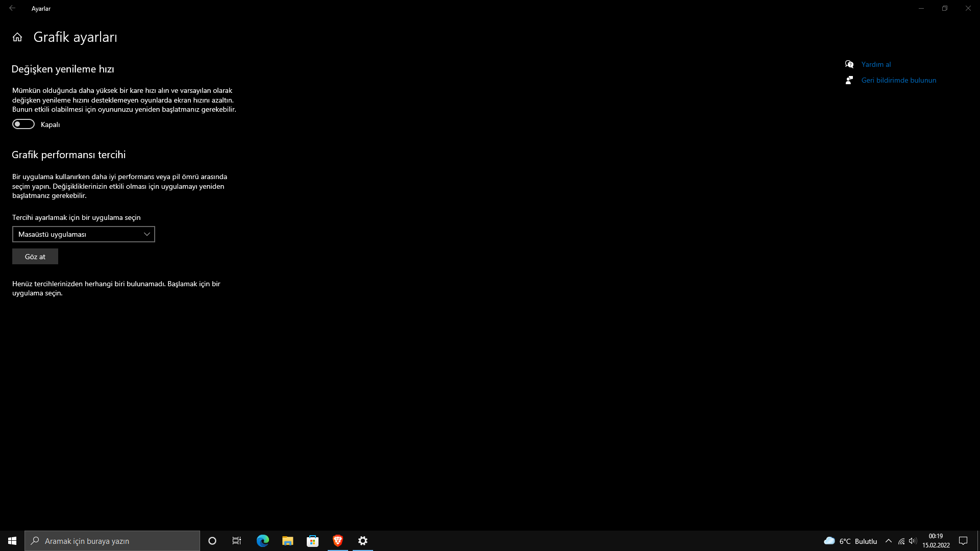Open File Explorer from taskbar
The height and width of the screenshot is (551, 980).
point(287,541)
